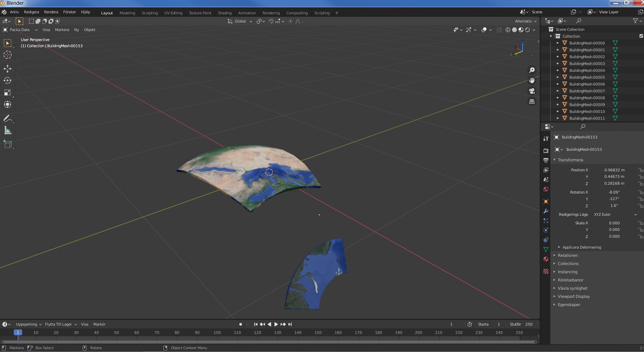The image size is (644, 352).
Task: Select the Measure tool
Action: click(8, 131)
